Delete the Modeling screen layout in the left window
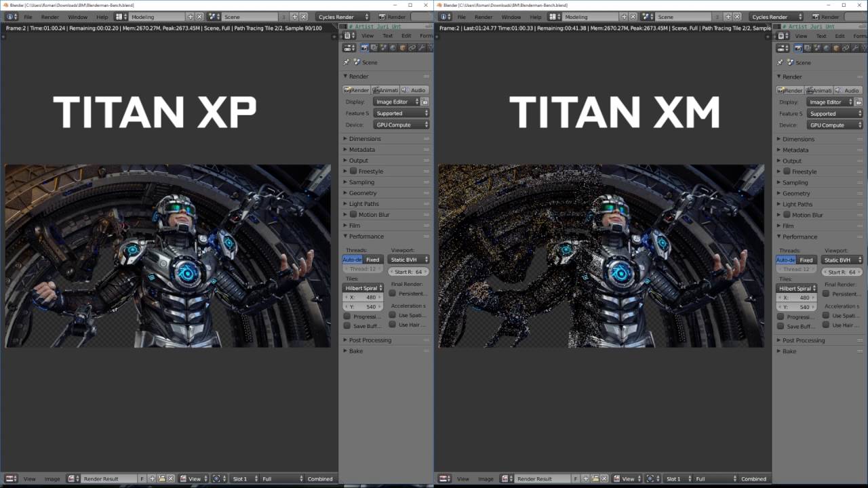The height and width of the screenshot is (488, 868). [199, 16]
